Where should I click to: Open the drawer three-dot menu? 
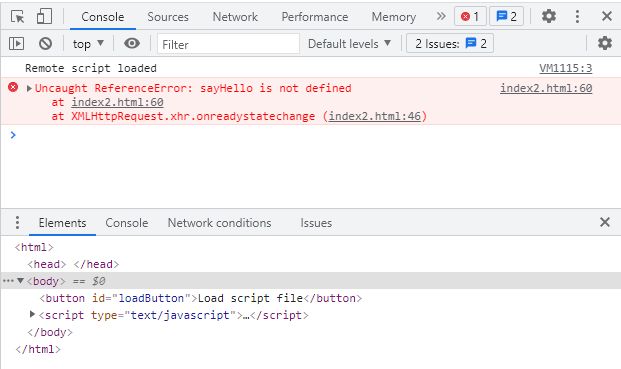point(17,223)
